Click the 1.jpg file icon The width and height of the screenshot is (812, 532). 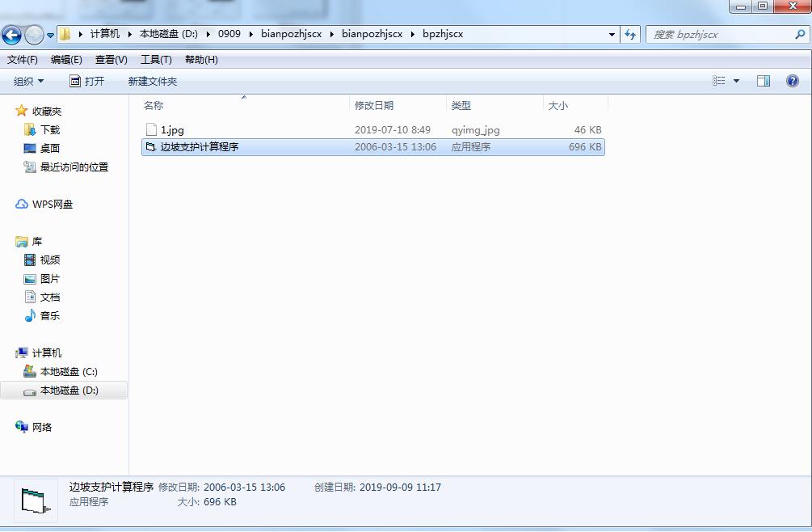151,129
